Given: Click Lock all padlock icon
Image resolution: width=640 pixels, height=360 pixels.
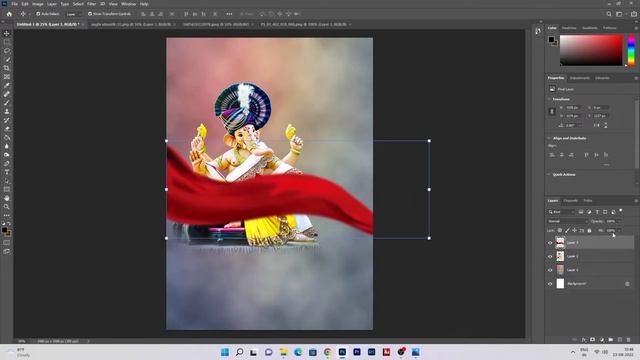Looking at the screenshot, I should 589,231.
